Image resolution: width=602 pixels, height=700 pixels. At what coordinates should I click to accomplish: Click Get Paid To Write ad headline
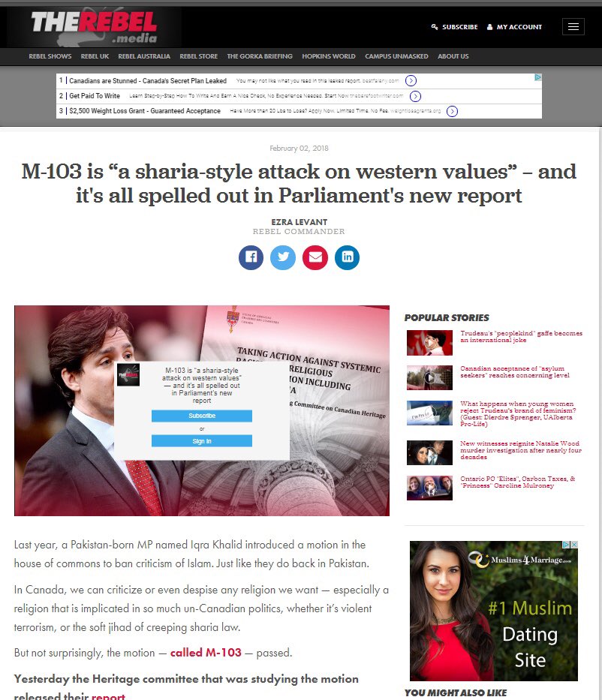pyautogui.click(x=95, y=96)
